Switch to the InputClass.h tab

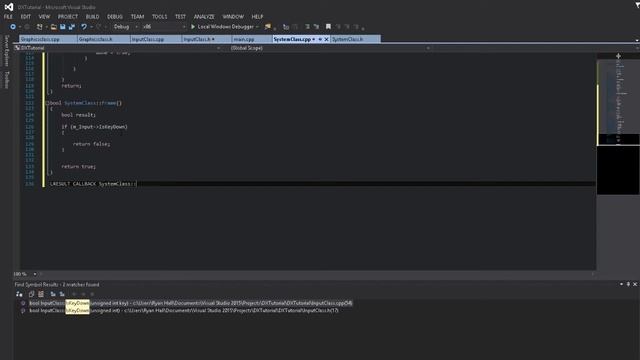click(207, 39)
